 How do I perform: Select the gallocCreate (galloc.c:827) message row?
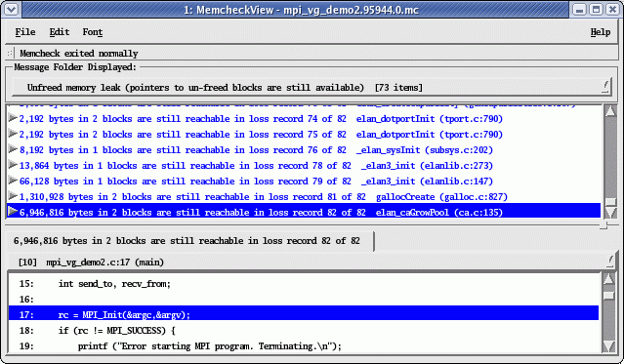[x=304, y=196]
